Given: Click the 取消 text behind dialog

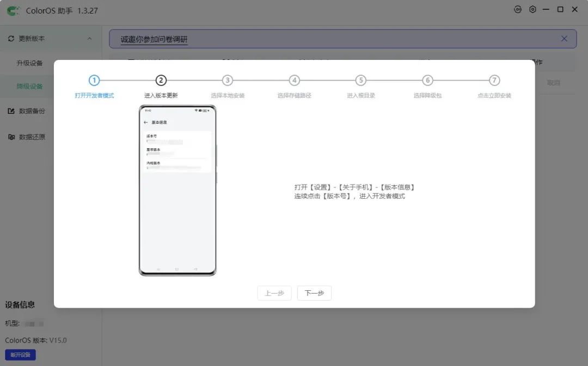Looking at the screenshot, I should coord(553,83).
